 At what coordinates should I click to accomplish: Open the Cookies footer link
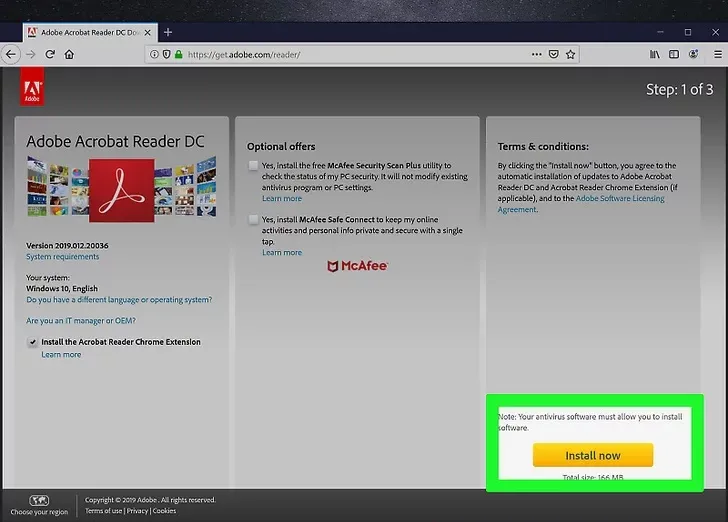click(164, 511)
